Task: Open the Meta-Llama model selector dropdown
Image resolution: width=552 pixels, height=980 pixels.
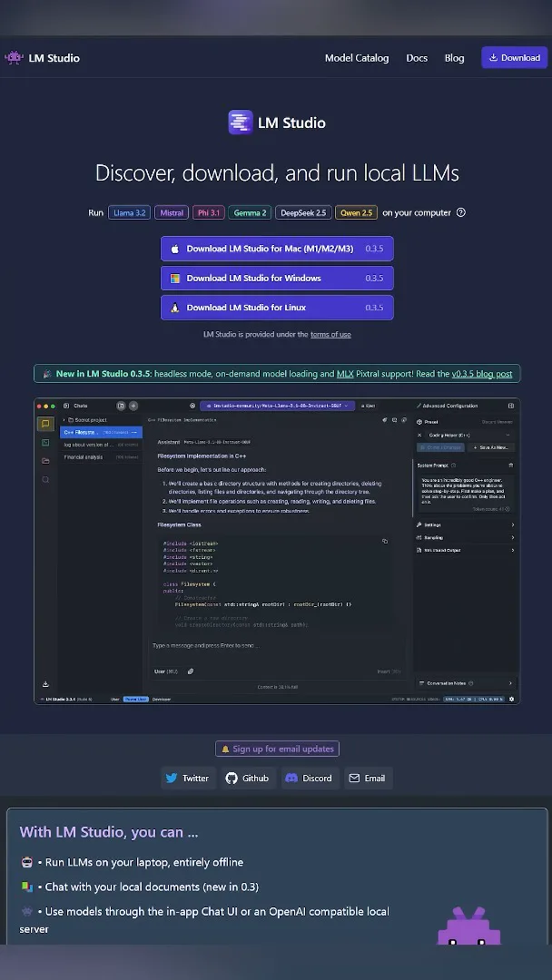Action: coord(278,406)
